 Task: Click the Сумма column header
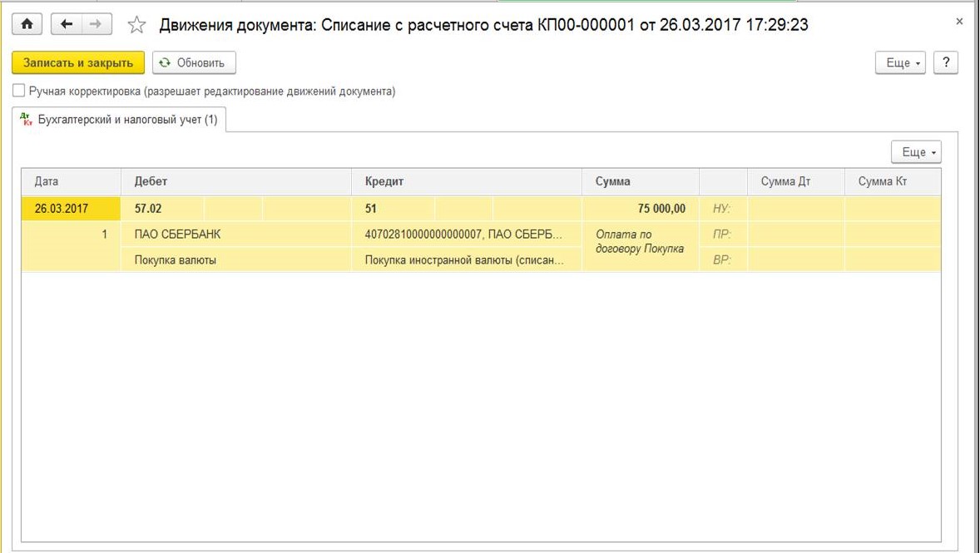[x=613, y=181]
